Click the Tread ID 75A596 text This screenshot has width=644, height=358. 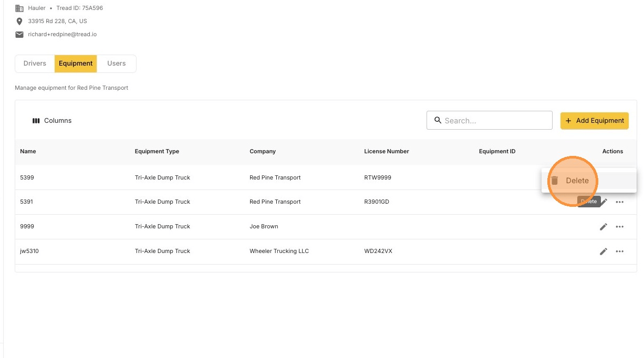coord(80,8)
